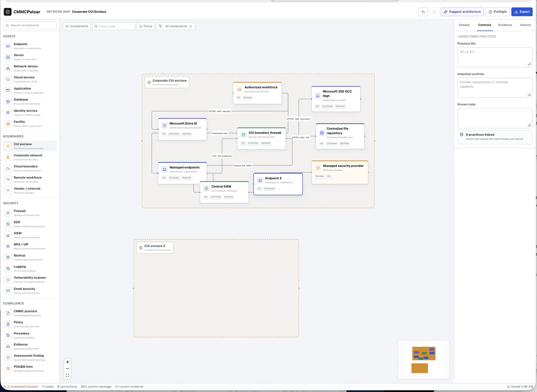The height and width of the screenshot is (392, 537).
Task: Click the Known risks text area
Action: (495, 118)
